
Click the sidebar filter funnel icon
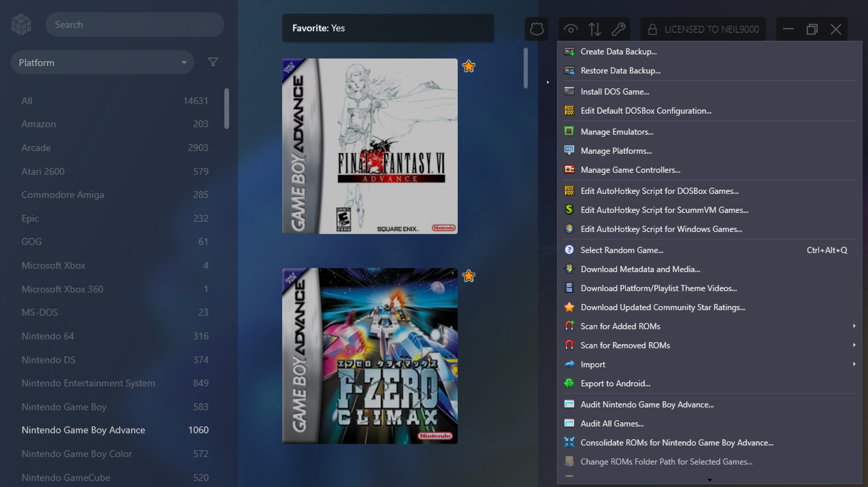pyautogui.click(x=213, y=62)
